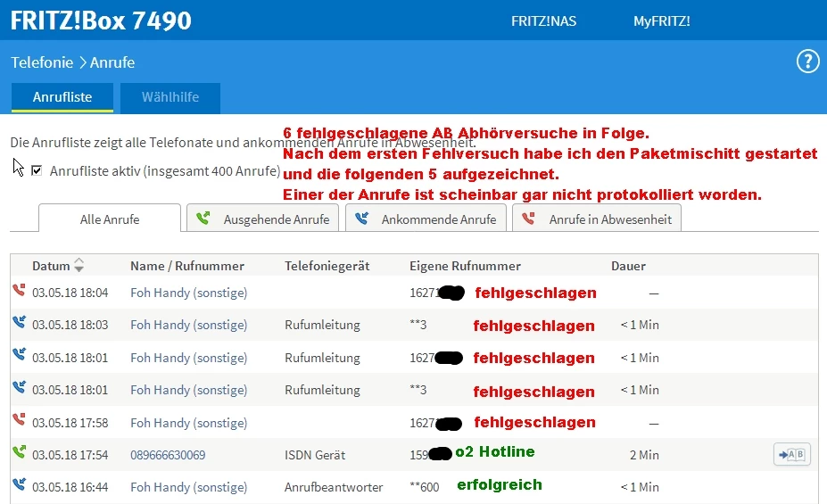Switch to the Wählhilfe tab

point(170,97)
